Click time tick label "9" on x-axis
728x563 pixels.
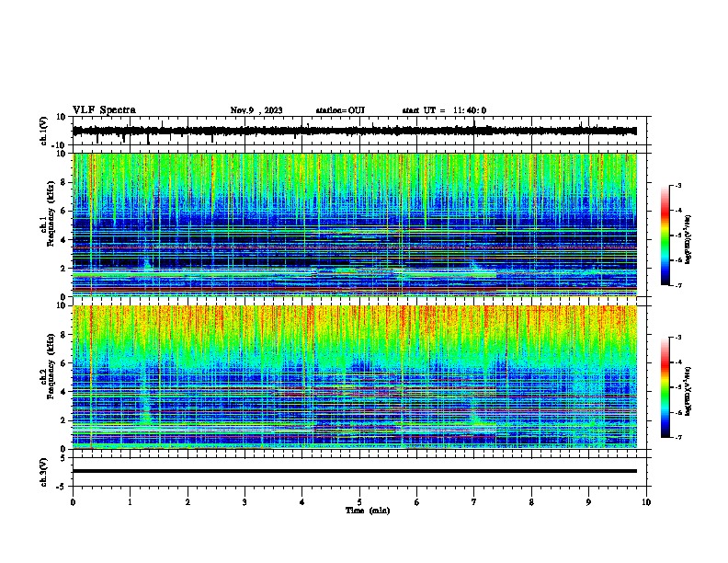(588, 502)
